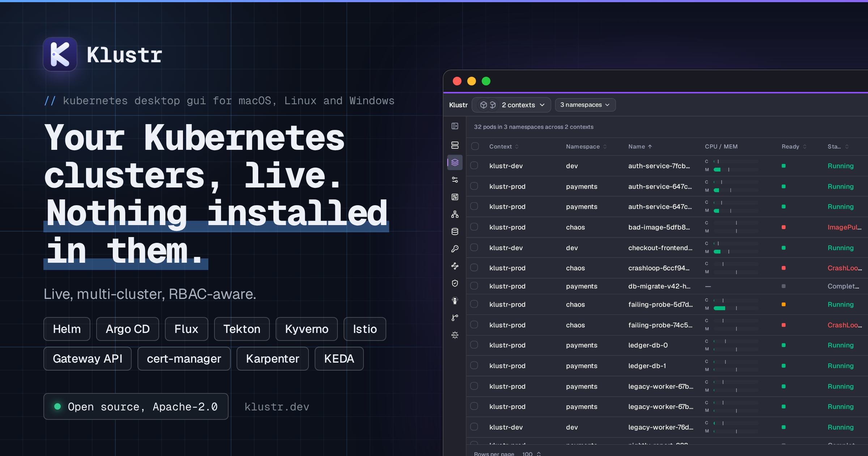Select the crashloop-6ccf94 row checkbox
The image size is (868, 456).
coord(474,268)
